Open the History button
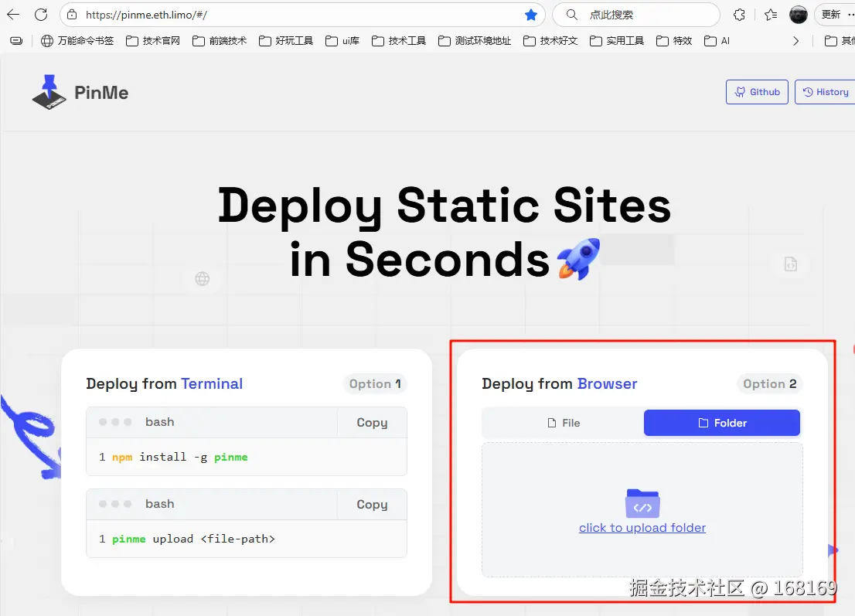The width and height of the screenshot is (855, 616). click(x=826, y=91)
